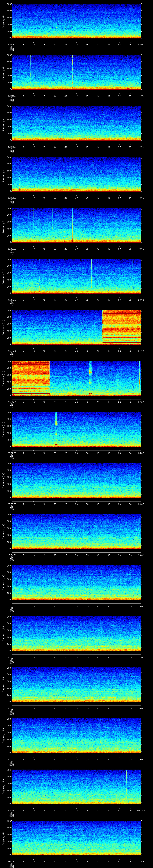Select the spectrogram panel starting at 20:45:00
Screen dimensions: 153x868
tap(76, 72)
